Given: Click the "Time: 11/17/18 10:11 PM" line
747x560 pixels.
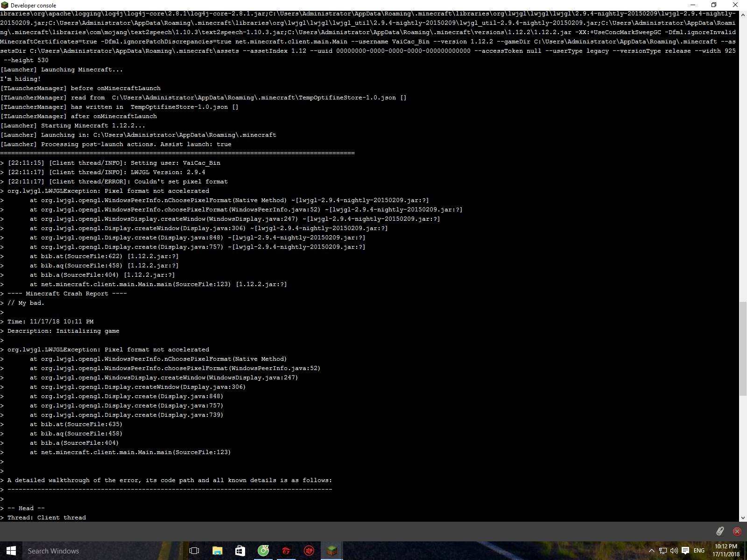Looking at the screenshot, I should click(47, 322).
